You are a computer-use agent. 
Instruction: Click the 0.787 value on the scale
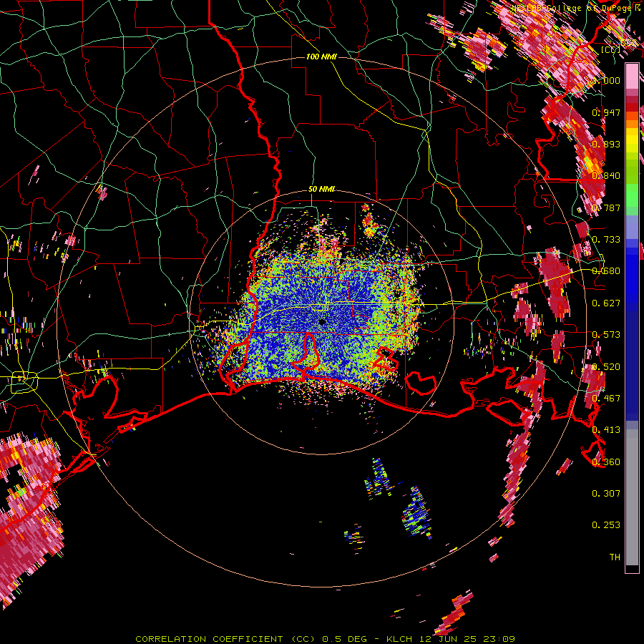point(606,208)
